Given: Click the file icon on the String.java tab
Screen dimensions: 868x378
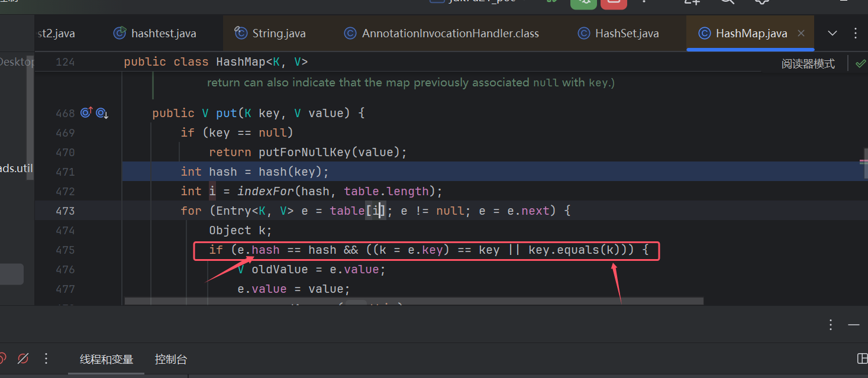Looking at the screenshot, I should pos(240,33).
